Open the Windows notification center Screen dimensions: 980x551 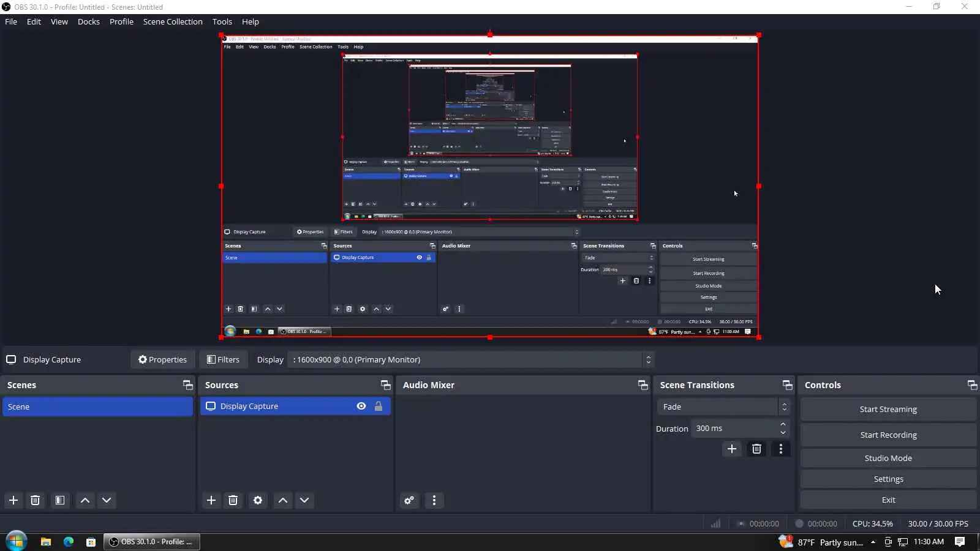[960, 542]
